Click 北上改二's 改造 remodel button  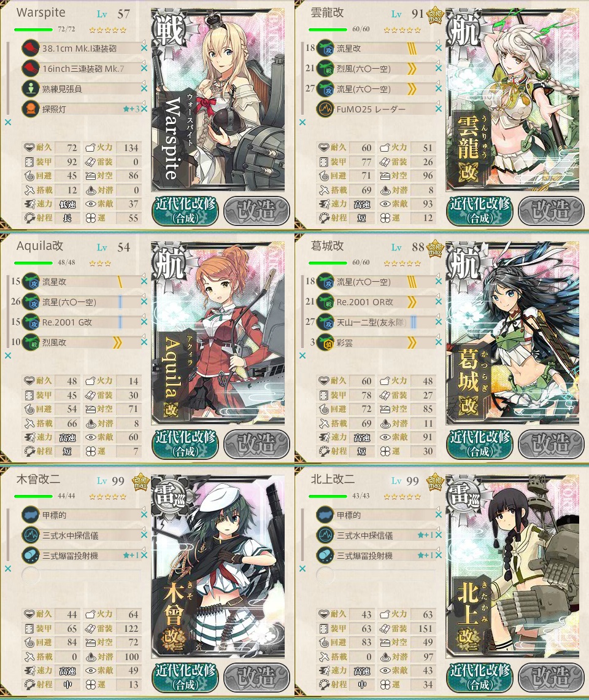click(550, 677)
